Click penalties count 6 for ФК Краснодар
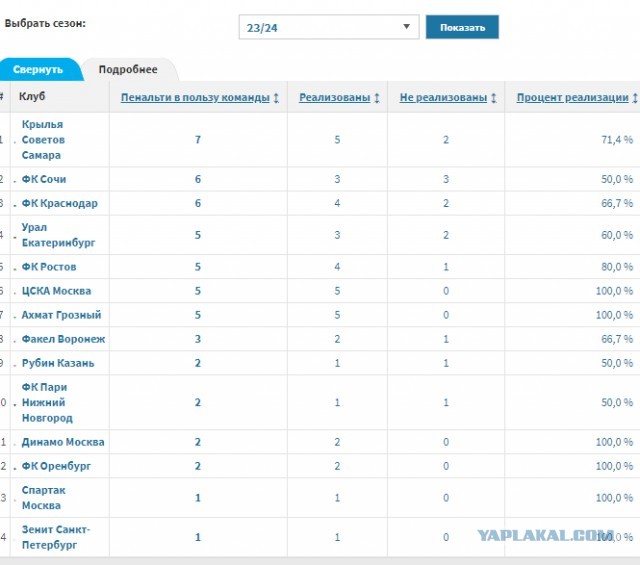Image resolution: width=640 pixels, height=565 pixels. coord(198,203)
